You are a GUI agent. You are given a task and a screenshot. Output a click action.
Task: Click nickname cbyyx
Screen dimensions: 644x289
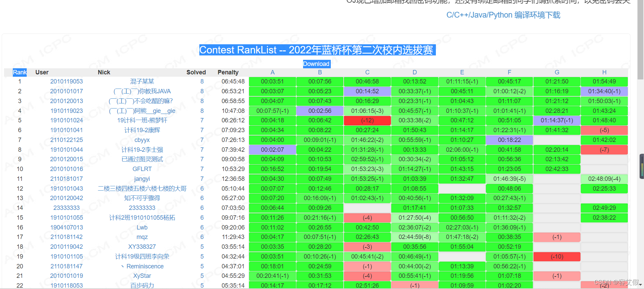pyautogui.click(x=142, y=140)
